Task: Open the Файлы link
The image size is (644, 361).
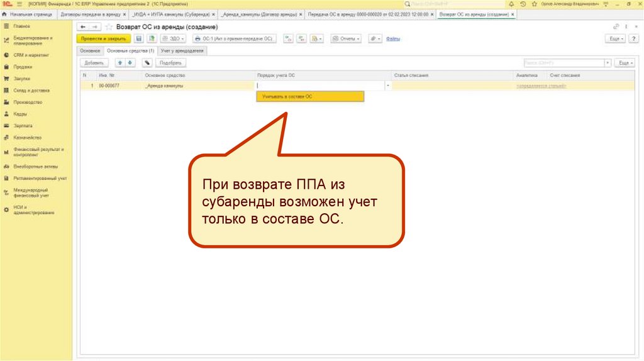Action: (x=394, y=38)
